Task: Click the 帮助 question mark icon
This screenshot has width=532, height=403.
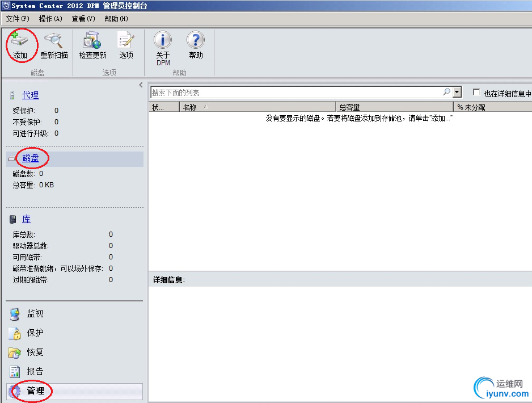Action: point(196,40)
